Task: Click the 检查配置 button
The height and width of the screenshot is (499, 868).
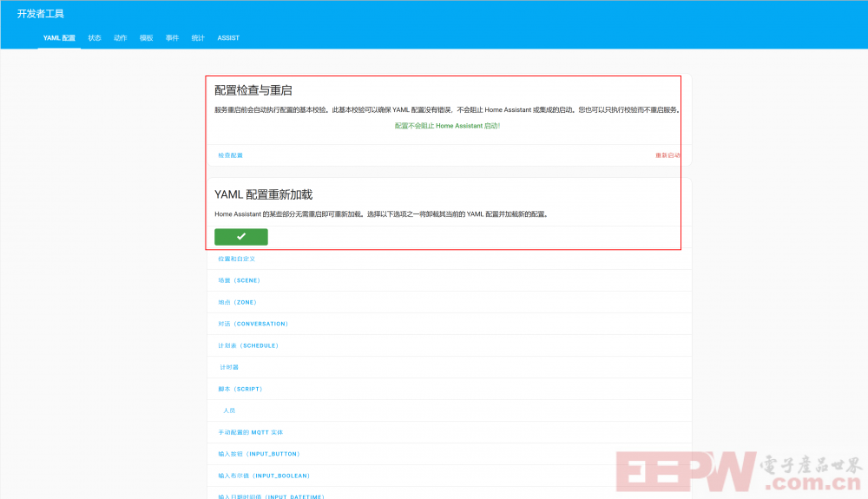Action: (x=230, y=155)
